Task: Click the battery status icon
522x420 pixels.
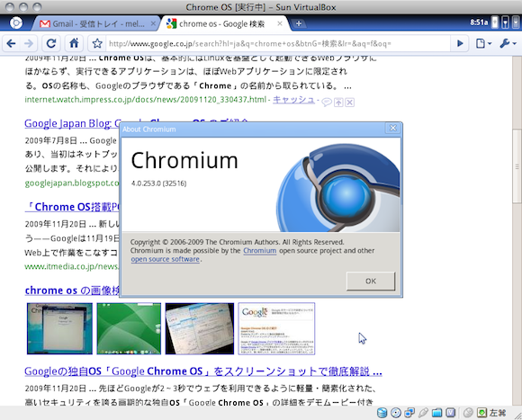Action: pyautogui.click(x=495, y=22)
